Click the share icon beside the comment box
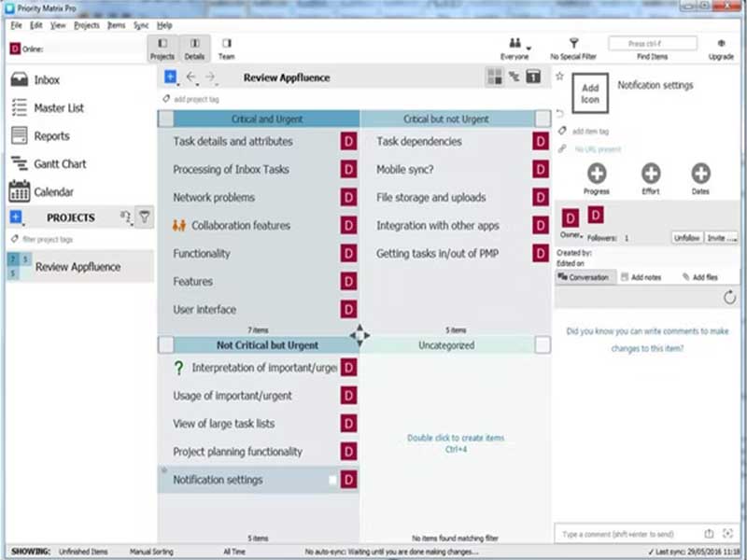The width and height of the screenshot is (747, 560). [709, 534]
